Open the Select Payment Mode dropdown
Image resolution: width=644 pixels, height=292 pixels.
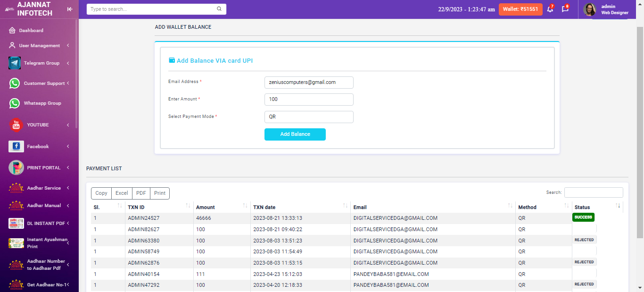click(x=309, y=117)
